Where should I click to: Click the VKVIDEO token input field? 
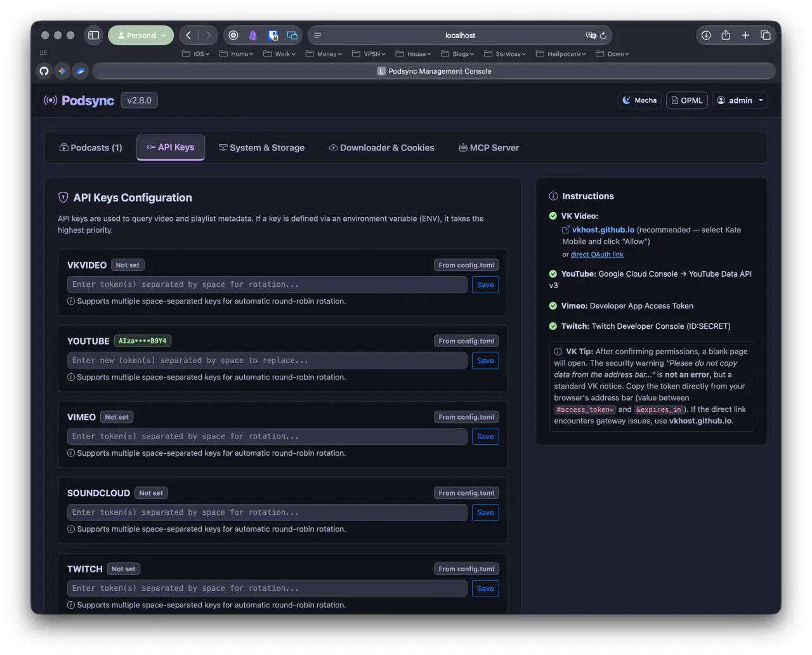click(x=267, y=284)
